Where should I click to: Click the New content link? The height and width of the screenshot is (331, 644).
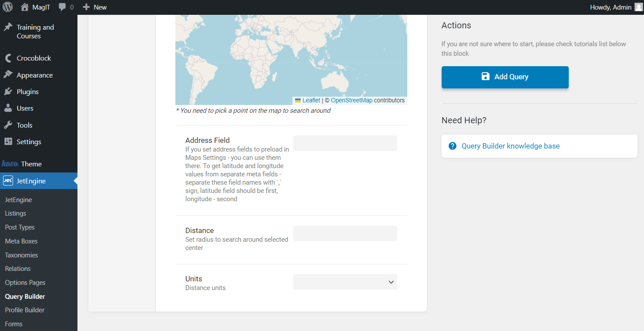point(100,7)
